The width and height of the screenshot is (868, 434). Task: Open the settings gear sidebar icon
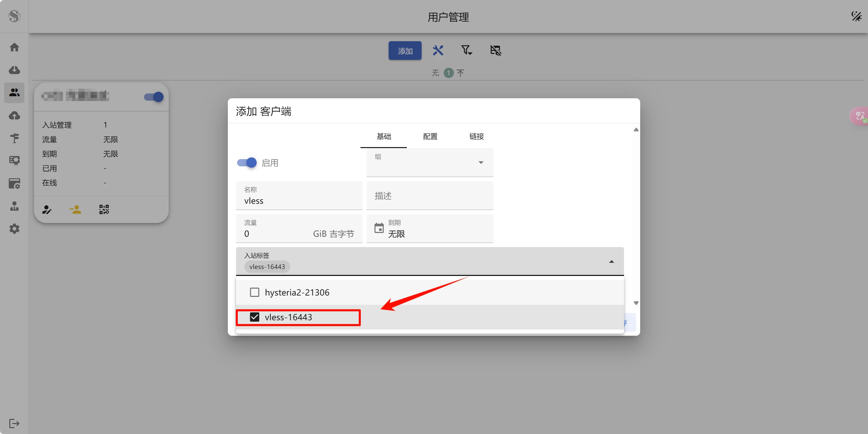point(14,229)
